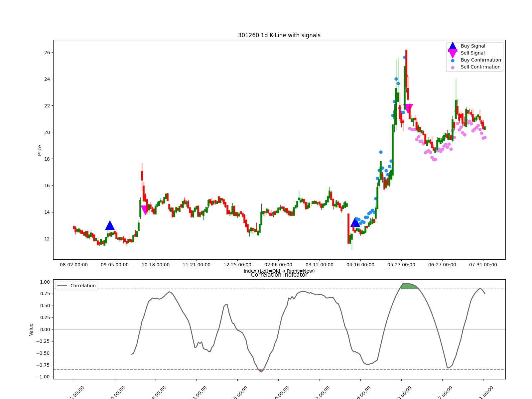The width and height of the screenshot is (532, 399).
Task: Click the price axis tick 20
Action: click(47, 132)
